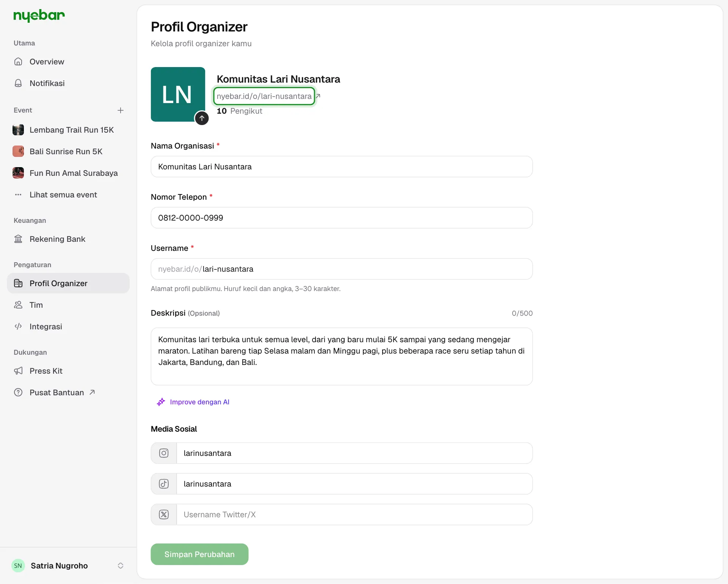728x584 pixels.
Task: Focus the Nama Organisasi field
Action: pos(342,167)
